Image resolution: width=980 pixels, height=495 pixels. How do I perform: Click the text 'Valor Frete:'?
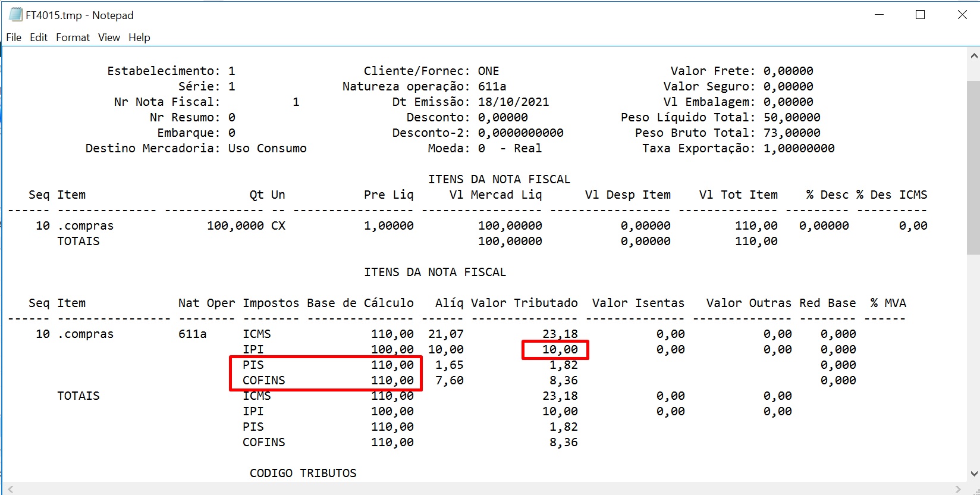pos(713,71)
